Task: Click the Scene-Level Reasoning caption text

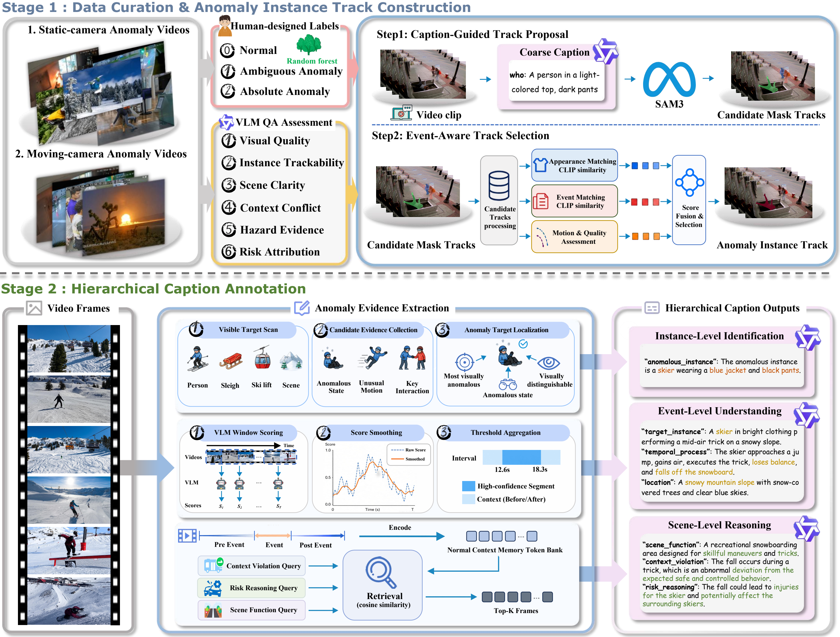Action: coord(720,574)
